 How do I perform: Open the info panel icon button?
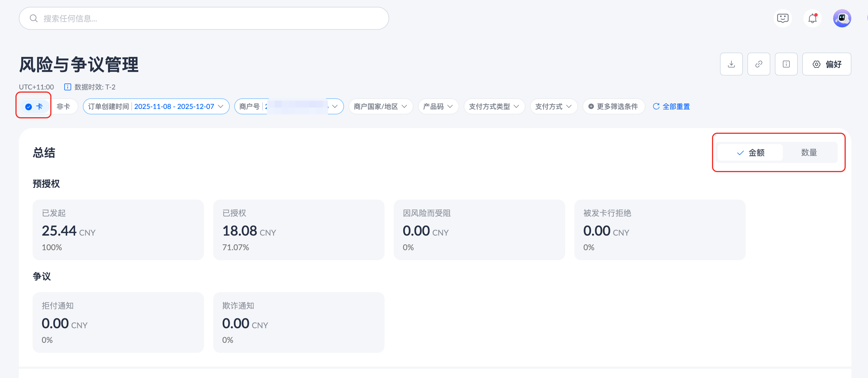pyautogui.click(x=786, y=64)
